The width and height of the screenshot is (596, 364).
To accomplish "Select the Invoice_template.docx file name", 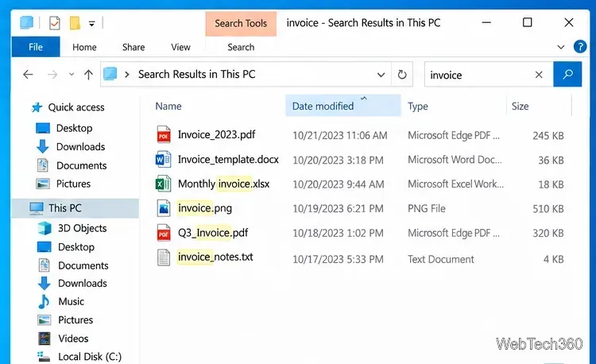I will (228, 160).
